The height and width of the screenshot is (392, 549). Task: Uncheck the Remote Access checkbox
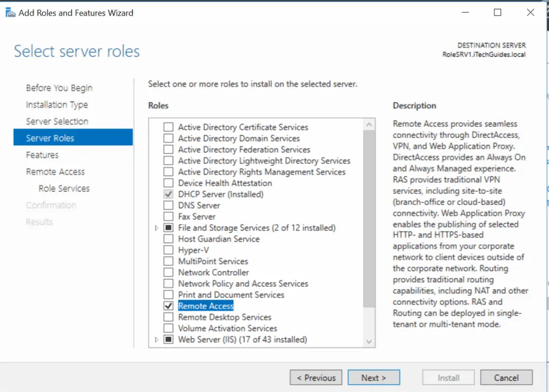(x=168, y=306)
